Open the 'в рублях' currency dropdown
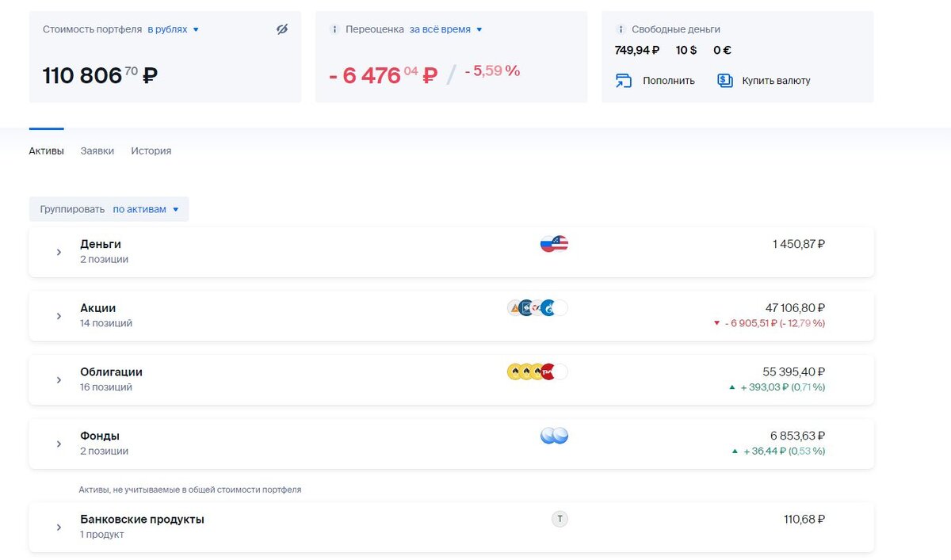This screenshot has width=951, height=560. 173,29
